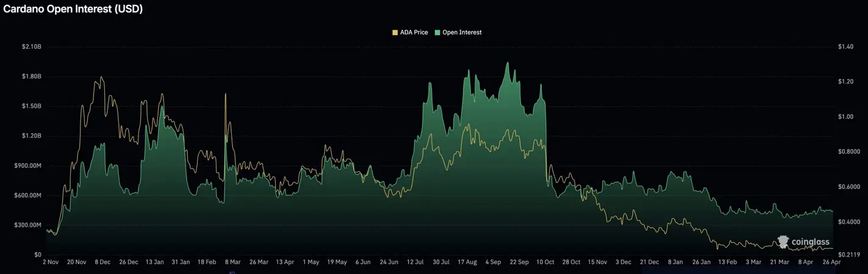Click the 28 Oct date label
This screenshot has width=868, height=274.
(571, 262)
